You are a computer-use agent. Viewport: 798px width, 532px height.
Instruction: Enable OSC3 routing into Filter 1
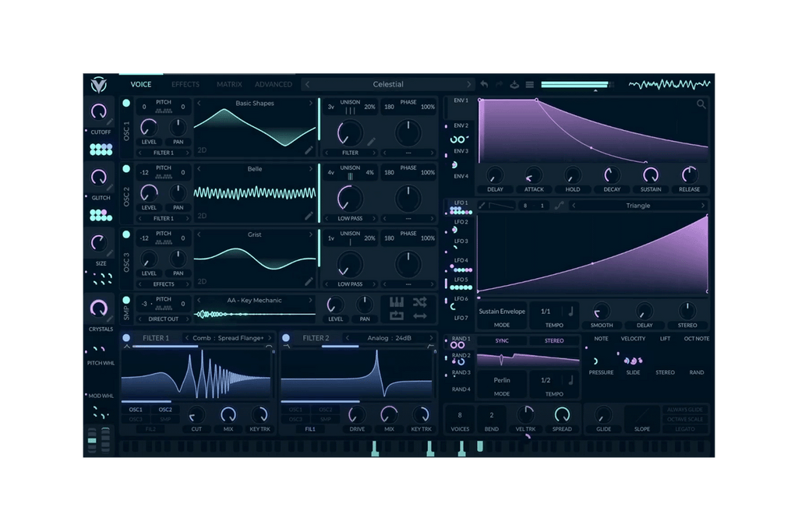coord(136,418)
